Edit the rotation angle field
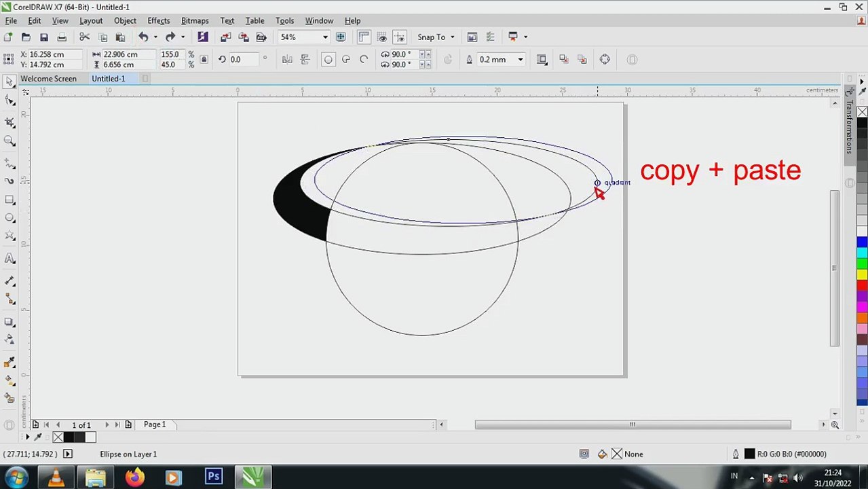This screenshot has height=489, width=868. coord(243,60)
